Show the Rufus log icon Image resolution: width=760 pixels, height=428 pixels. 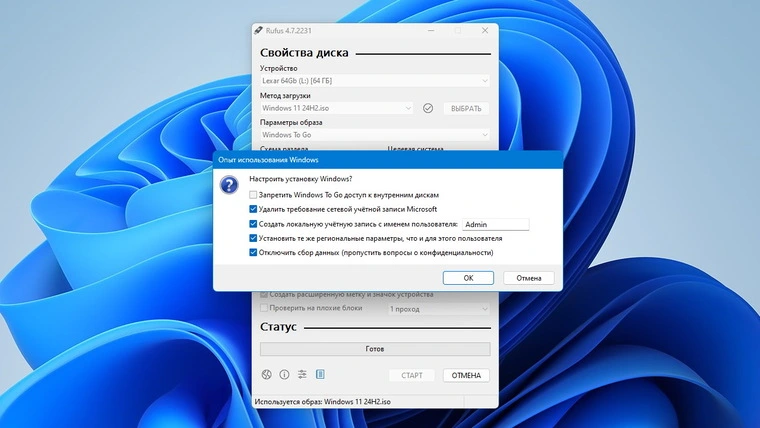[320, 375]
